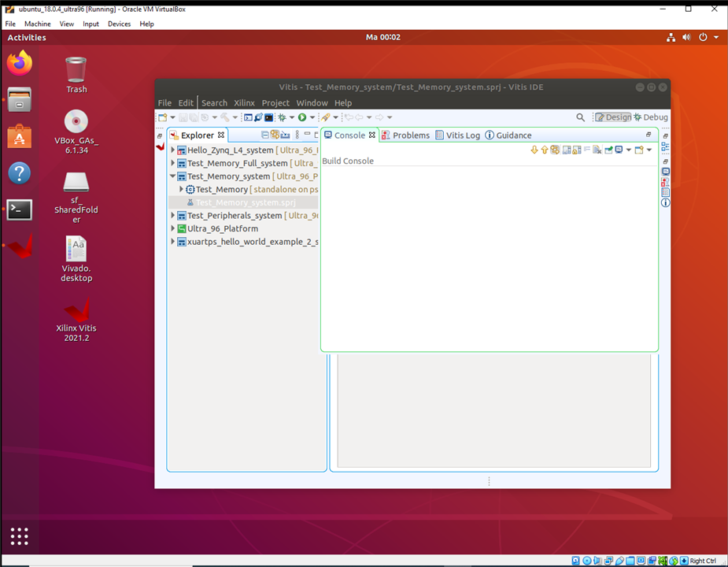Open the Run button dropdown arrow
Viewport: 728px width, 567px height.
click(312, 118)
